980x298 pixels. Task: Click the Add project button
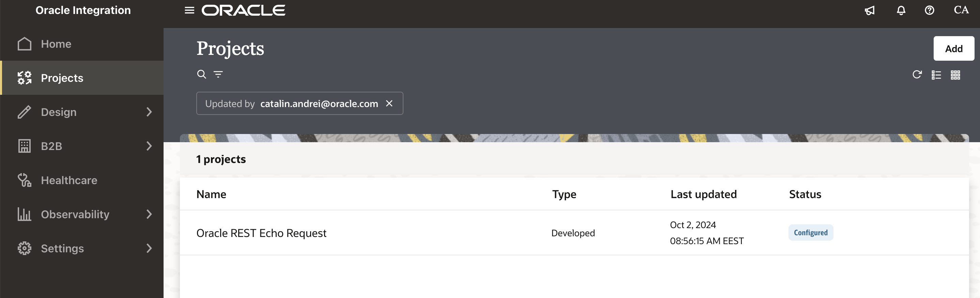(953, 49)
